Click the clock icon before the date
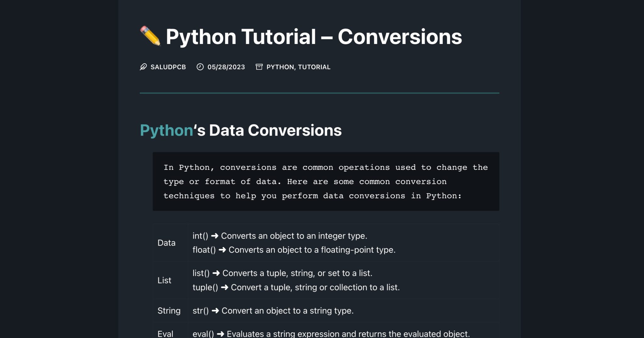The width and height of the screenshot is (644, 338). coord(200,67)
